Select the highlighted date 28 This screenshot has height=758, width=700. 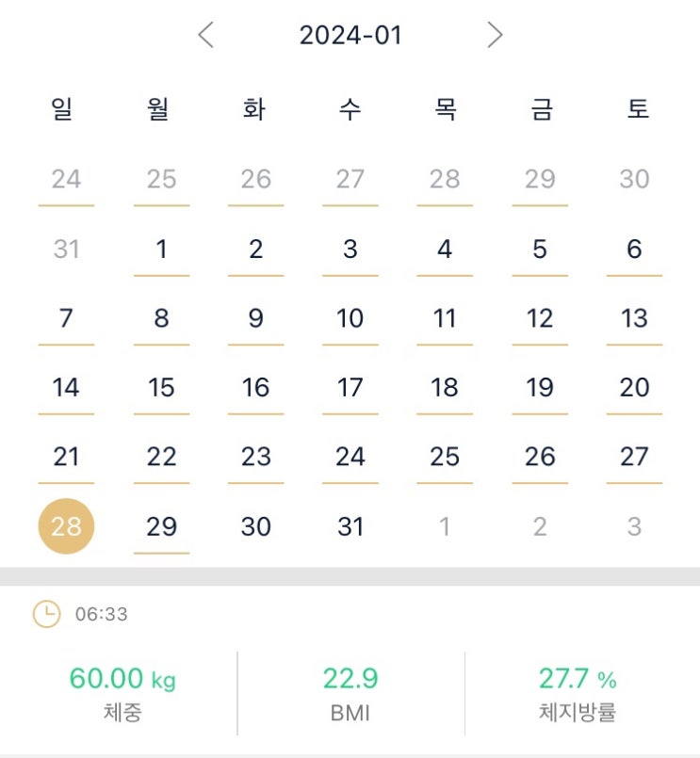point(66,526)
